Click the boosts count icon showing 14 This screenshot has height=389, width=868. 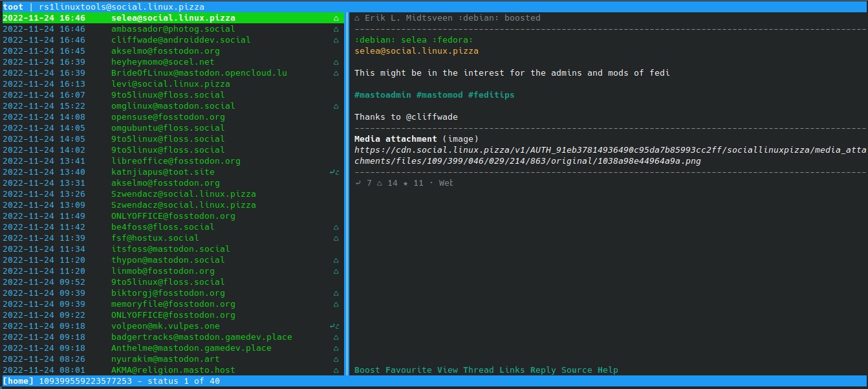tap(379, 183)
